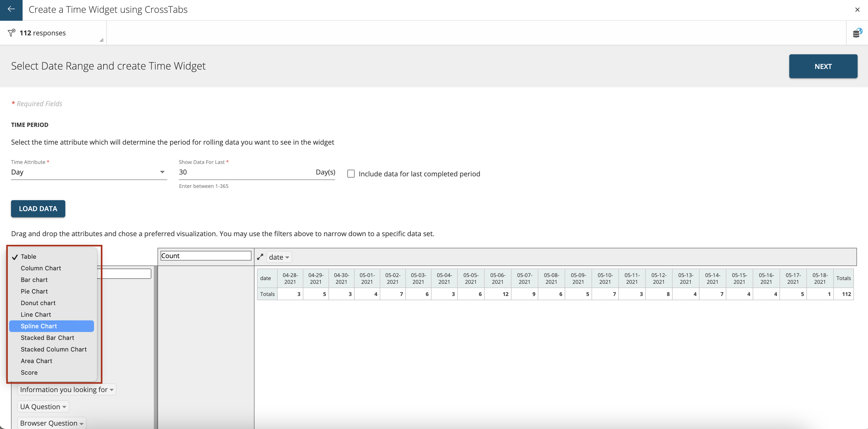Click the resize corner of responses filter
Image resolution: width=868 pixels, height=429 pixels.
[101, 40]
